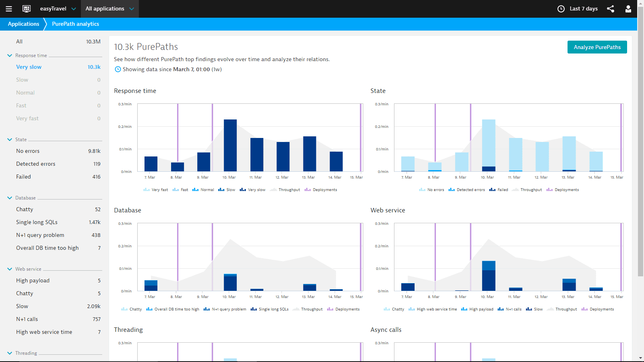Collapse the Threading filter section

click(x=10, y=353)
